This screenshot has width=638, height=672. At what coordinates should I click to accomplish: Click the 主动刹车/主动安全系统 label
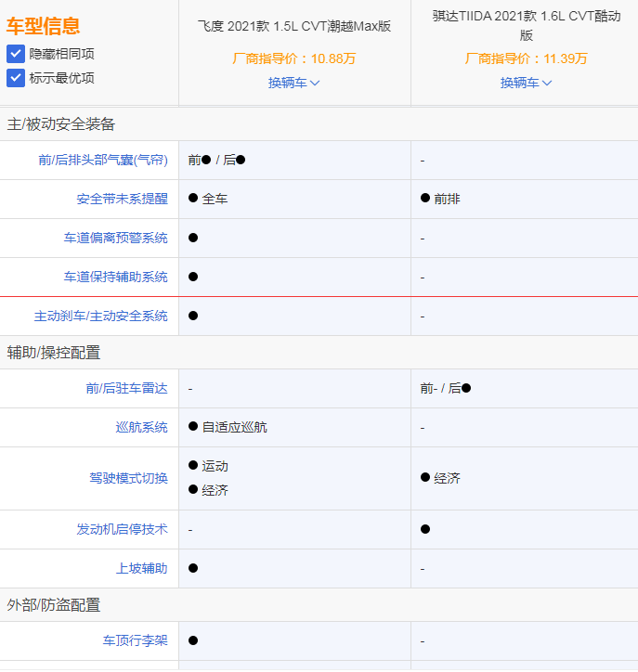[100, 316]
